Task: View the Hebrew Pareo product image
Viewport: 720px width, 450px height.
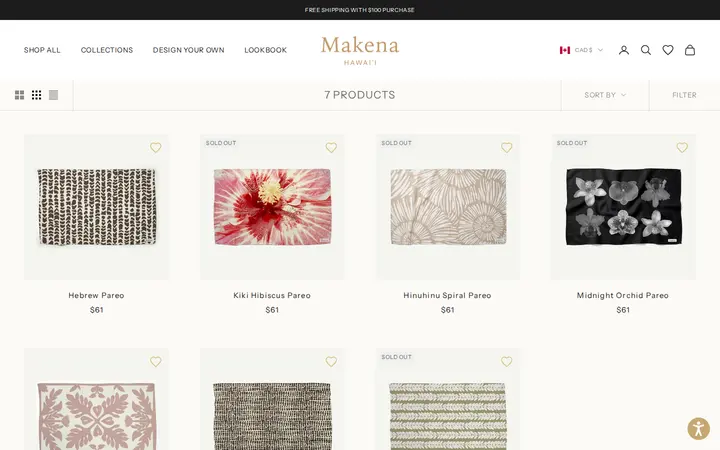Action: tap(96, 207)
